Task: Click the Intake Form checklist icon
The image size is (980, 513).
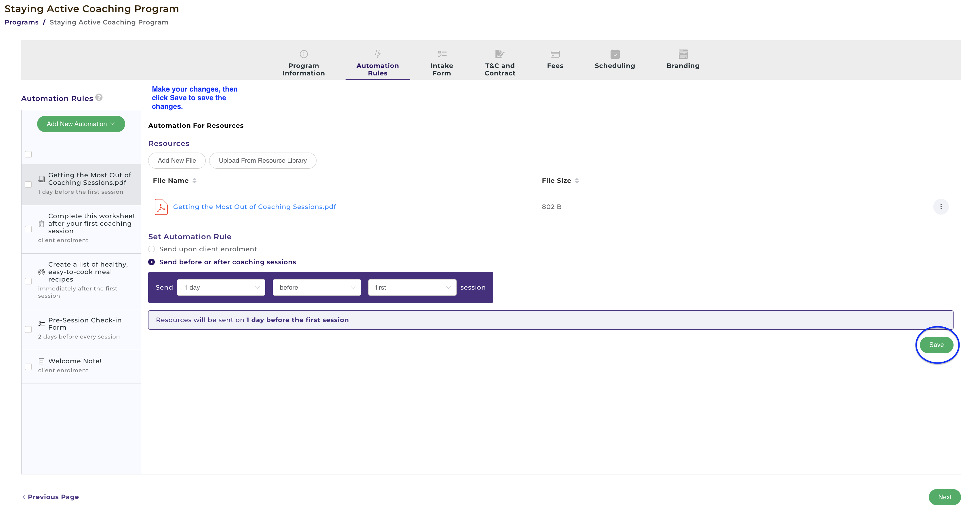Action: click(x=442, y=54)
